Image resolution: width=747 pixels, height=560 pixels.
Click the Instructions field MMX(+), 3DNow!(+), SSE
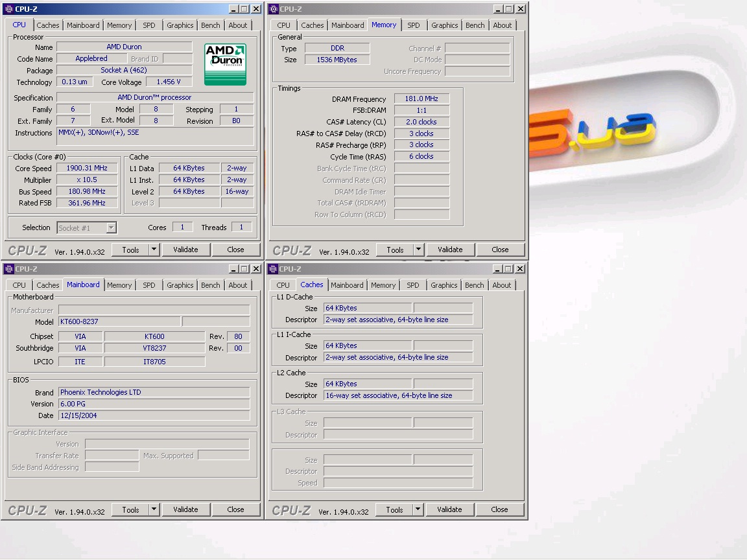pyautogui.click(x=156, y=136)
